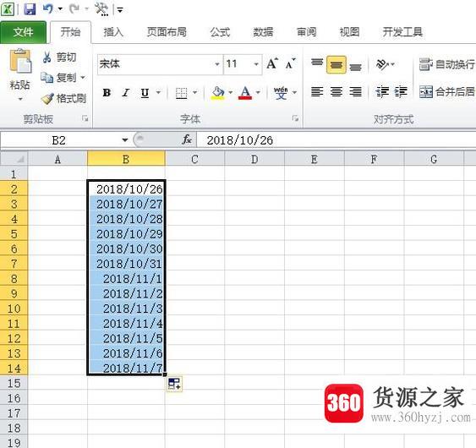Open the Paste options arrow under 粘贴
Image resolution: width=476 pixels, height=448 pixels.
[x=20, y=99]
